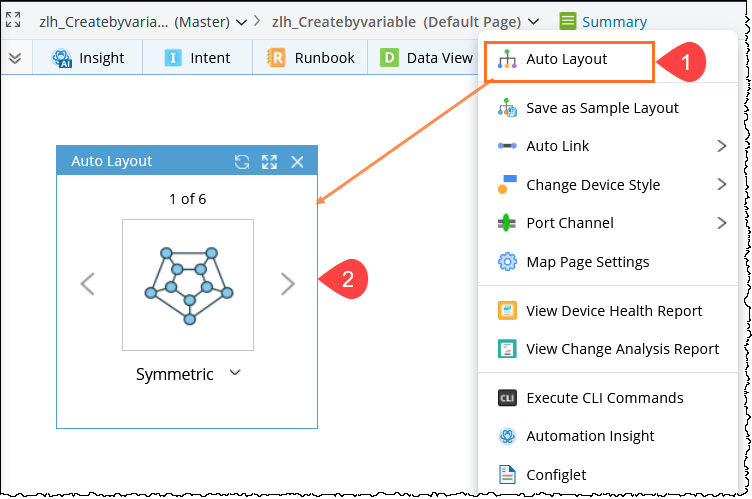The width and height of the screenshot is (752, 499).
Task: Open Map Page Settings gear option
Action: 587,262
